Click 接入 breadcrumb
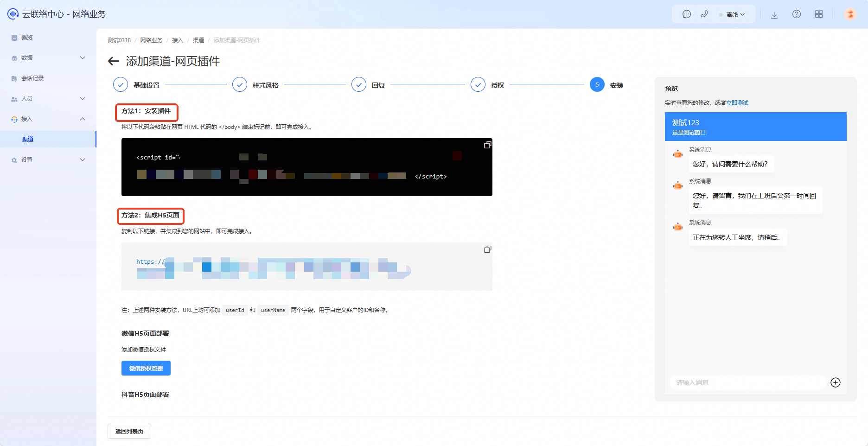Image resolution: width=868 pixels, height=446 pixels. [x=178, y=40]
